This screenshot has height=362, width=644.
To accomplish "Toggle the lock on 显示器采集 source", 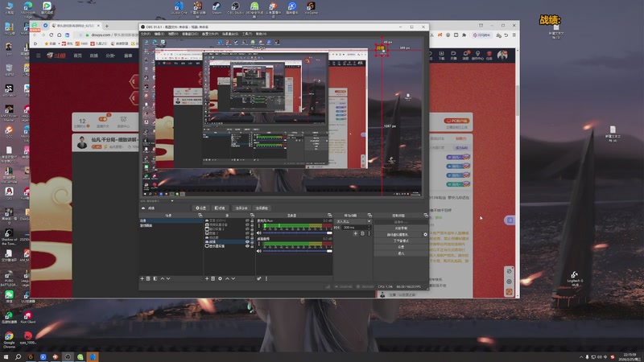I will [252, 246].
